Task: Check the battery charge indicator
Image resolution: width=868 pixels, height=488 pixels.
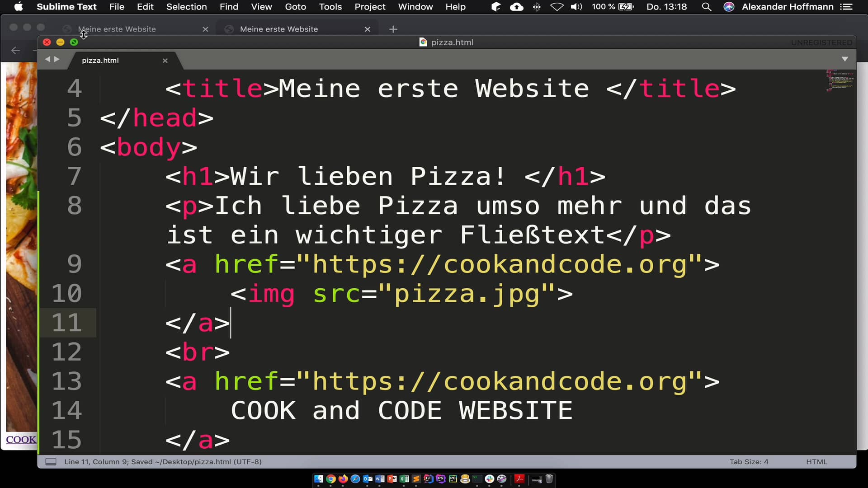Action: pos(625,7)
